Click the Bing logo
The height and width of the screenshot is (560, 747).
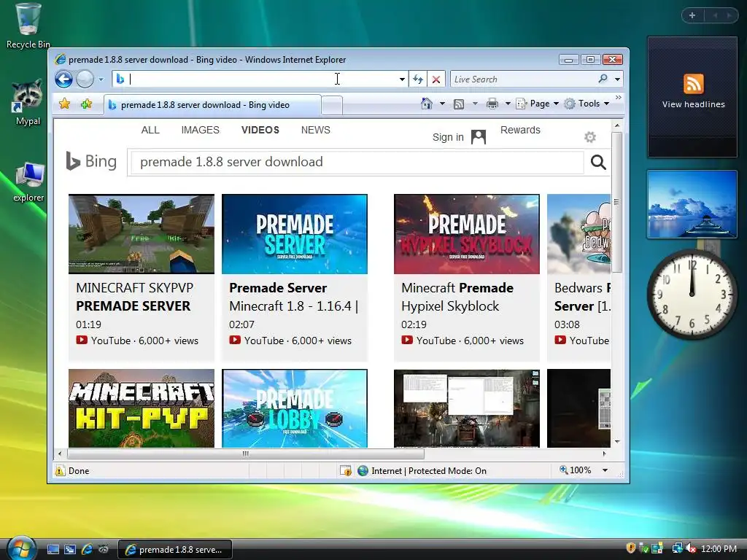[x=91, y=161]
